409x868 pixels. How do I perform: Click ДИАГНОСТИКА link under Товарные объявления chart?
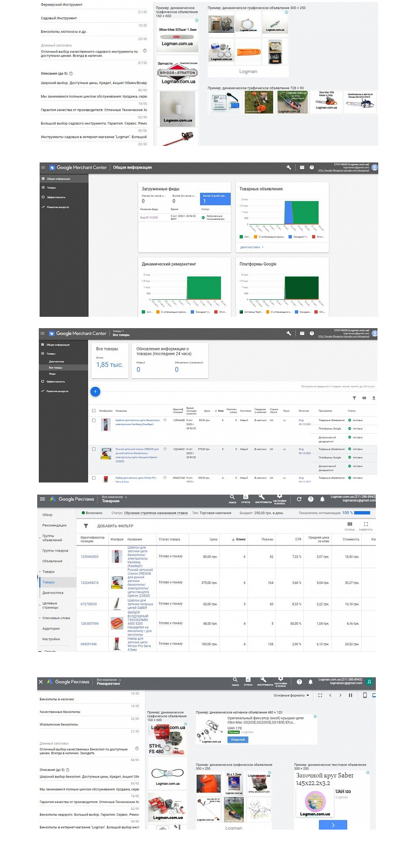pos(250,247)
